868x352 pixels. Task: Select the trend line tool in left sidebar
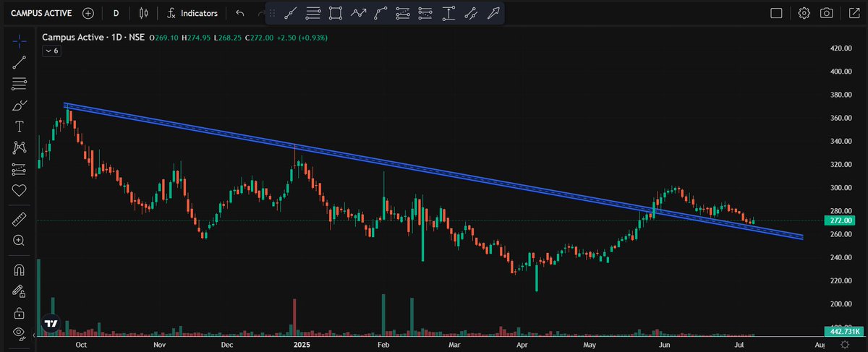20,63
